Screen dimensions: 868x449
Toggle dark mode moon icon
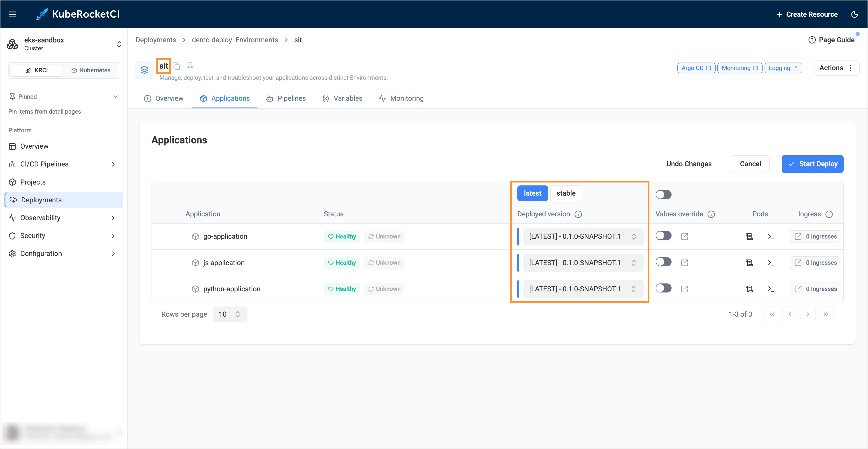[854, 14]
